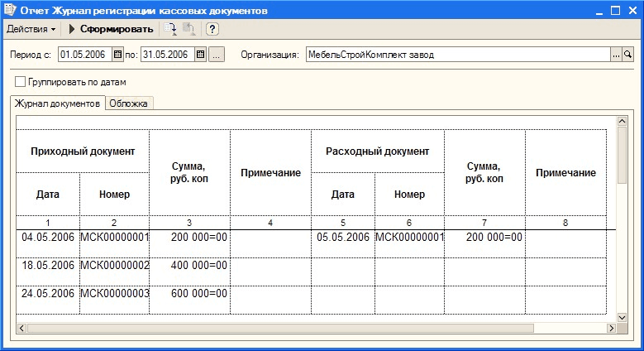The image size is (644, 351).
Task: Click the Сумма header in column 3
Action: [x=189, y=173]
